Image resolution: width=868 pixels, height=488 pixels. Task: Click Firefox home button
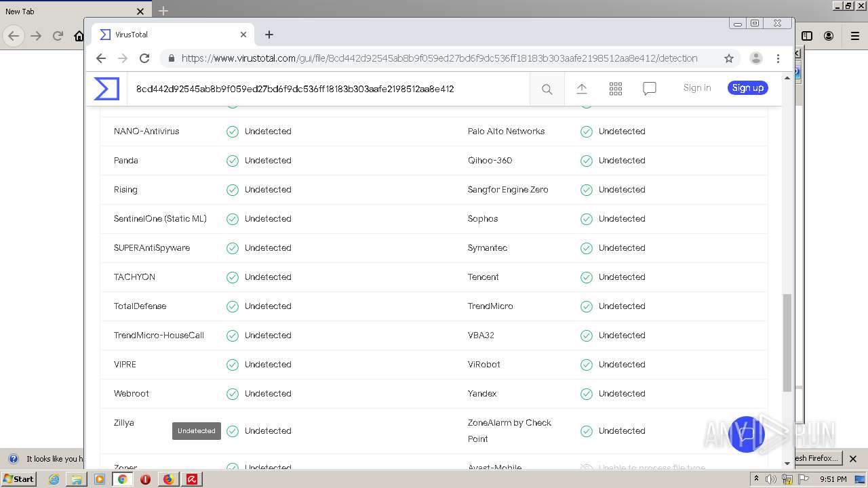pos(79,36)
